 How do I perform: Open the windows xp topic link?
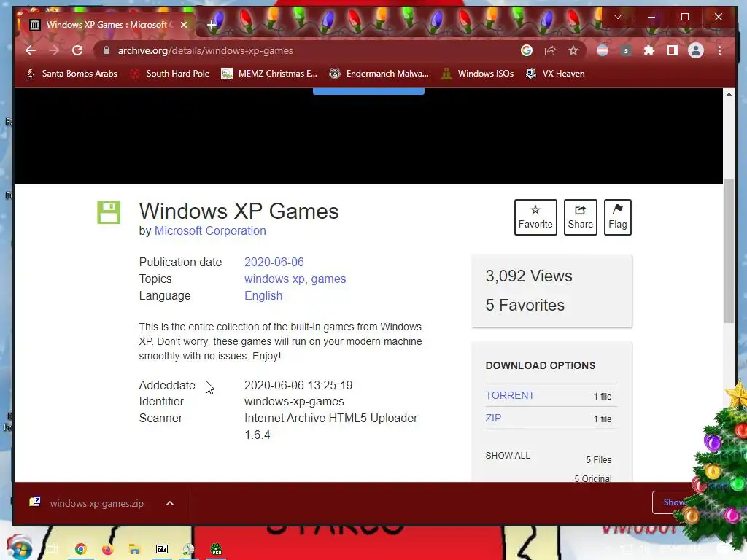pos(274,279)
